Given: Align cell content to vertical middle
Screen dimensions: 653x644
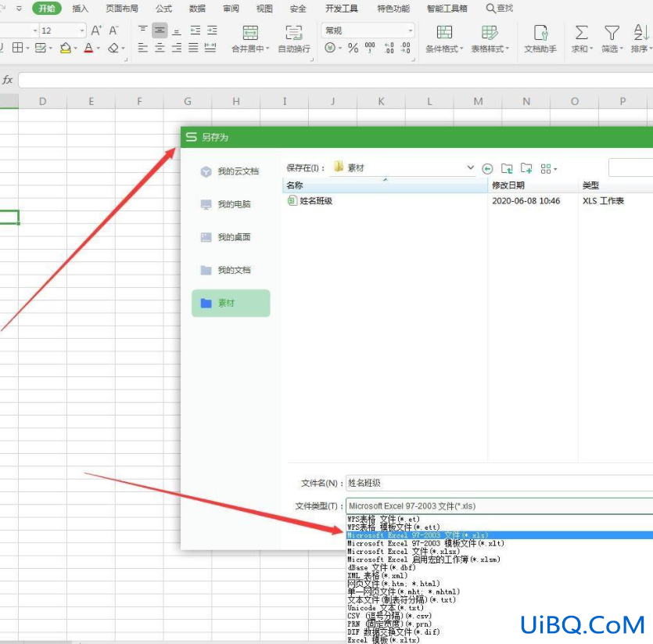Looking at the screenshot, I should point(160,30).
